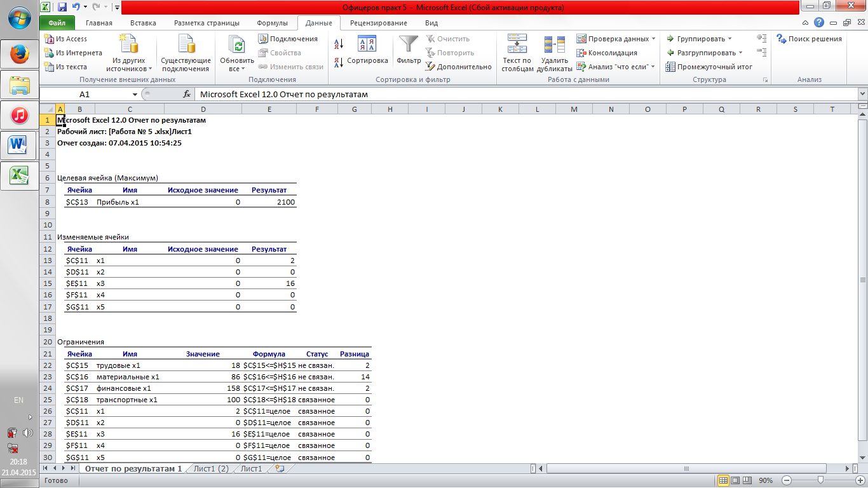The image size is (868, 488).
Task: Expand the formula bar
Action: coord(862,94)
